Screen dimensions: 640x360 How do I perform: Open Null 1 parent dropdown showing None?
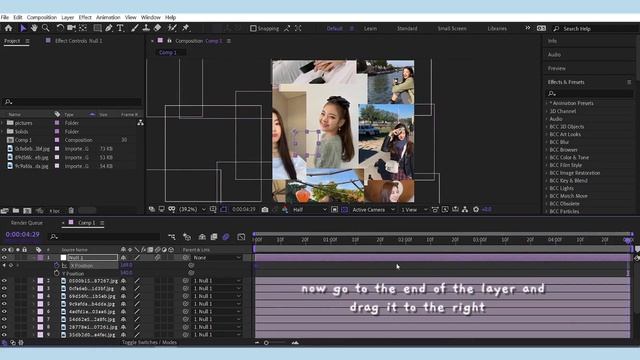click(217, 258)
